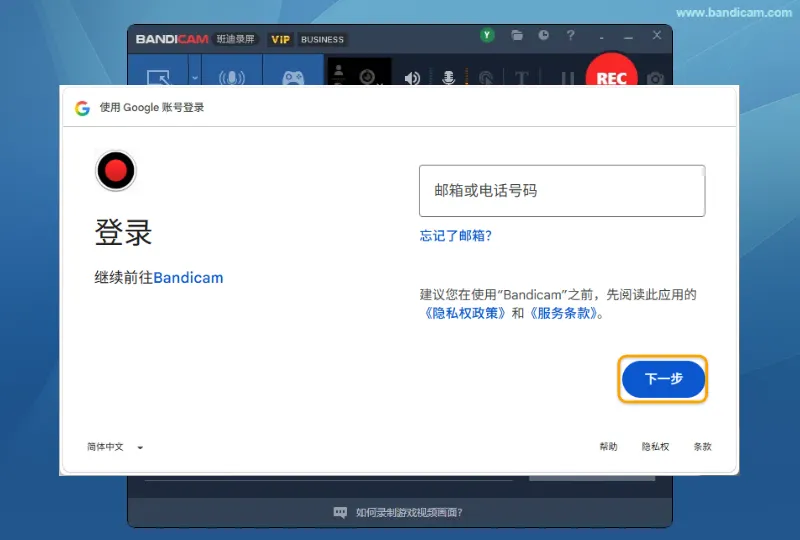
Task: Toggle the microphone icon in Bandicam toolbar
Action: coord(448,78)
